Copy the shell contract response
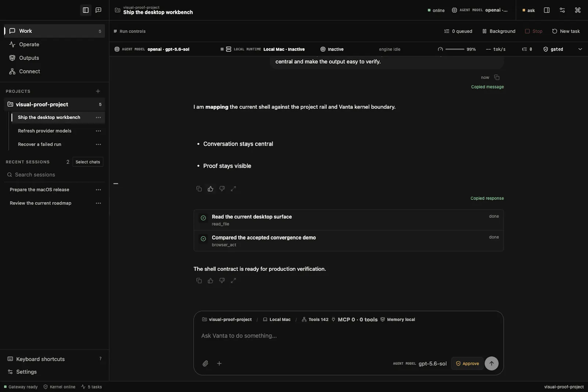Screen dimensions: 588x392 click(199, 281)
